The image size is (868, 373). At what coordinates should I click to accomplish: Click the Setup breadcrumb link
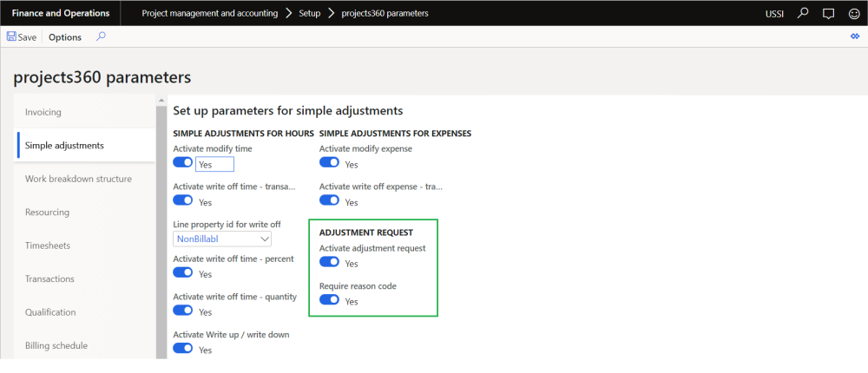click(310, 13)
